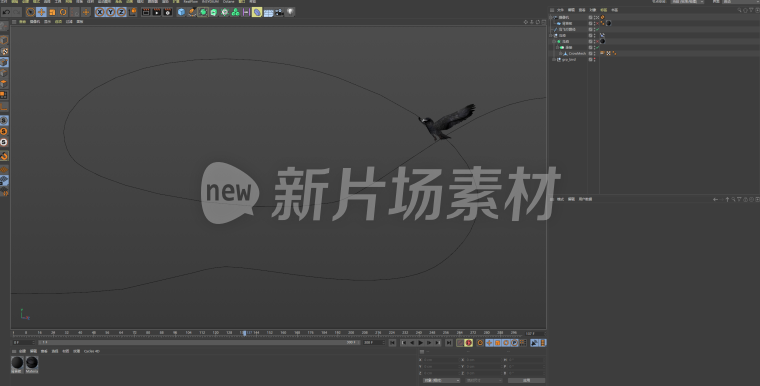Select the second material sphere thumbnail
The height and width of the screenshot is (386, 760).
[32, 364]
